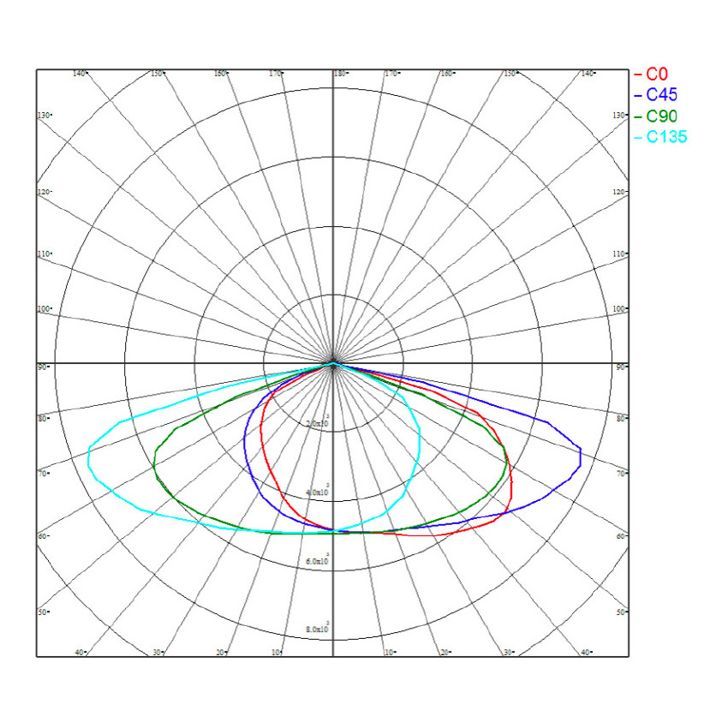Click the 150 label left of 180
This screenshot has height=728, width=728.
tap(157, 74)
